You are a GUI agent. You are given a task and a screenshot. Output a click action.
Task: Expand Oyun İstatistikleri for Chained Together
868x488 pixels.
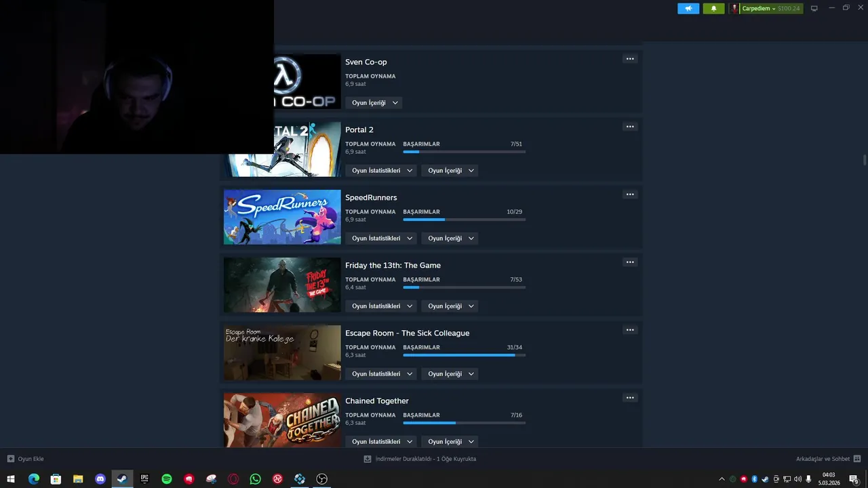[x=381, y=442]
